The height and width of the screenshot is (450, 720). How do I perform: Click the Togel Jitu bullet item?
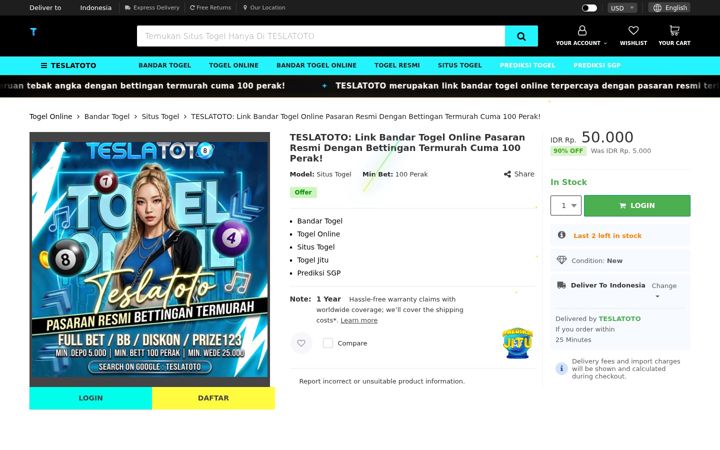click(x=313, y=260)
